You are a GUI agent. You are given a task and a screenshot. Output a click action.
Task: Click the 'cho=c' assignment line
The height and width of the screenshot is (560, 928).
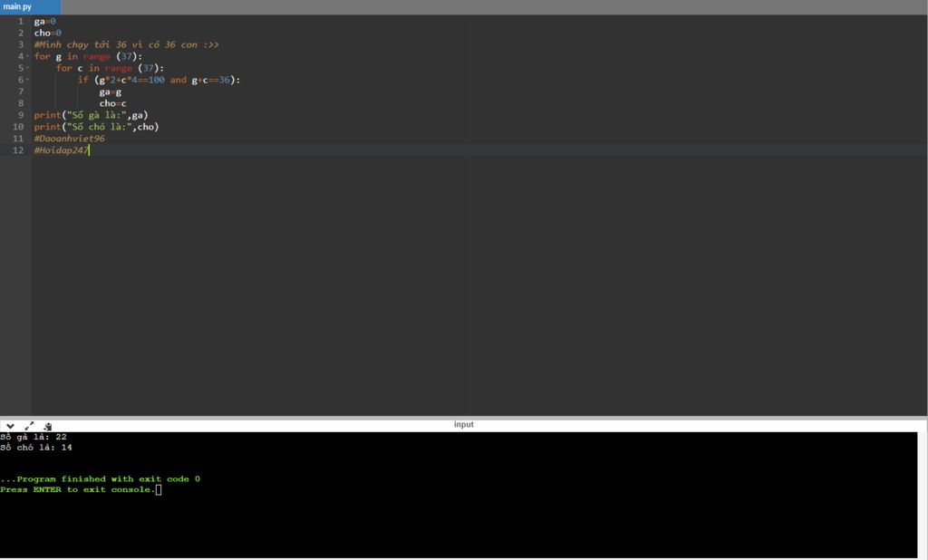pyautogui.click(x=112, y=103)
